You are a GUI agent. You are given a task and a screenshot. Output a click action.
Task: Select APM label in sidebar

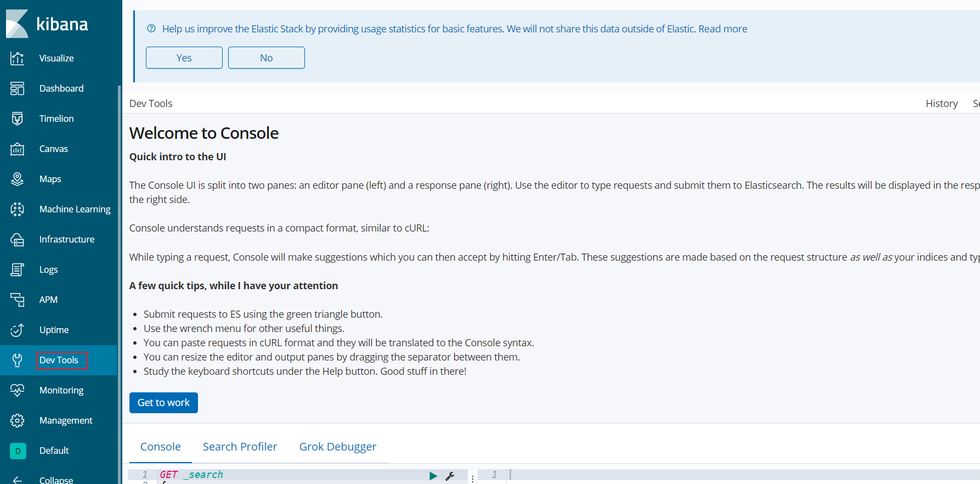click(x=48, y=300)
